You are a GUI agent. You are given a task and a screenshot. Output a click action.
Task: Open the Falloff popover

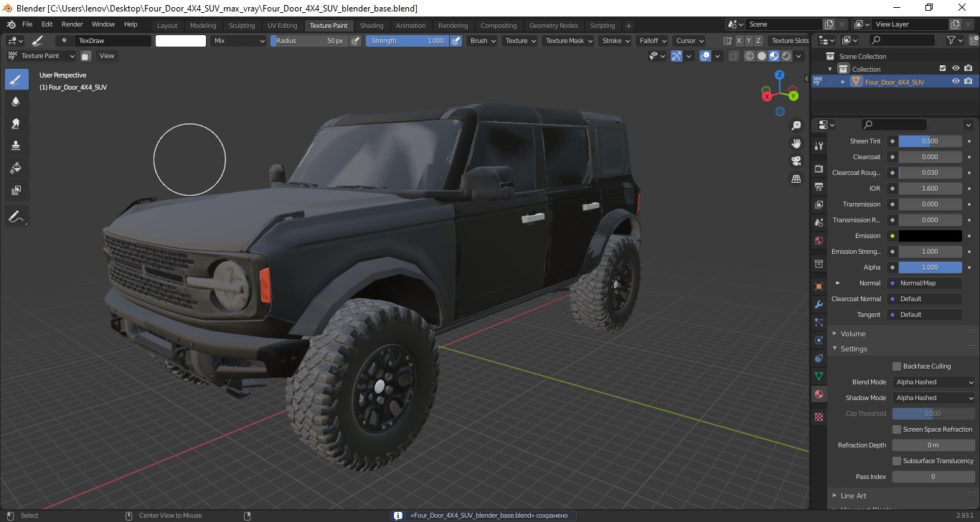[x=652, y=41]
